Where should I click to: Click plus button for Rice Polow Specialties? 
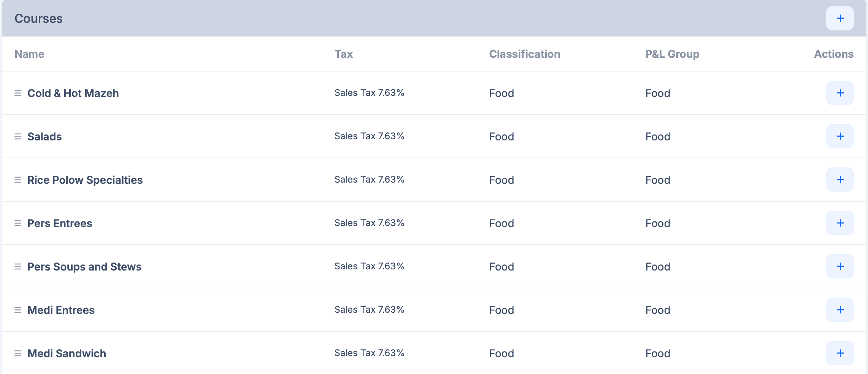click(x=840, y=180)
